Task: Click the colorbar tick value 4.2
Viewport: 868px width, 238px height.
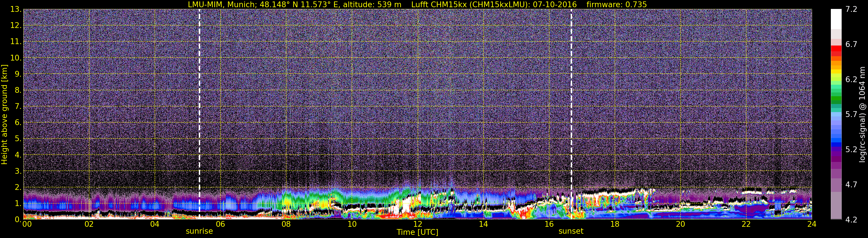Action: tap(851, 220)
